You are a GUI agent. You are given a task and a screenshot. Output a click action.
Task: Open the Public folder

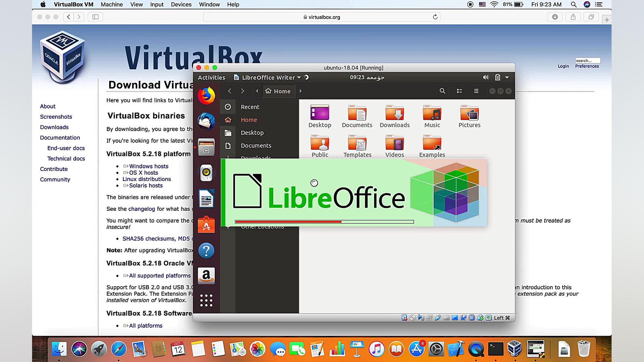click(320, 146)
